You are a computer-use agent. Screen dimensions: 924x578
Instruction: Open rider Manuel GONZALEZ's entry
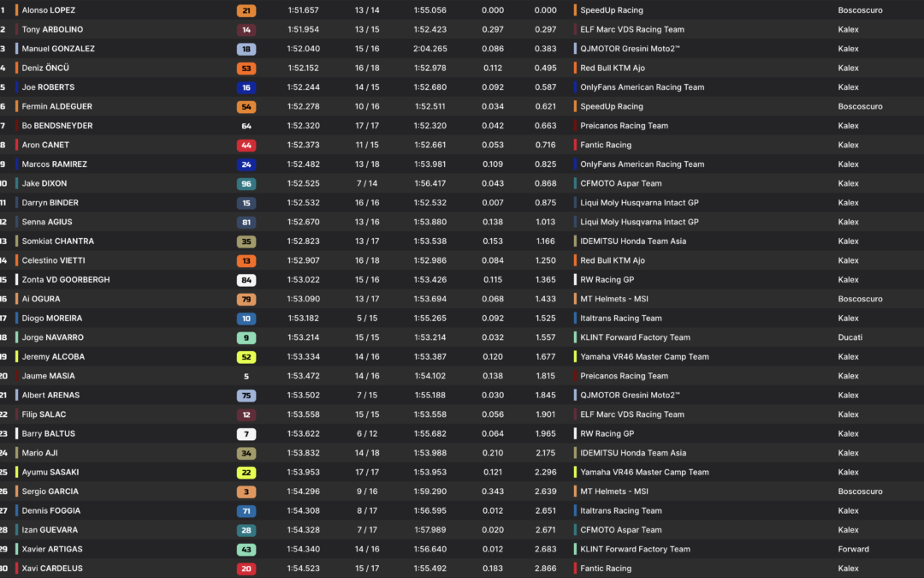pos(58,48)
